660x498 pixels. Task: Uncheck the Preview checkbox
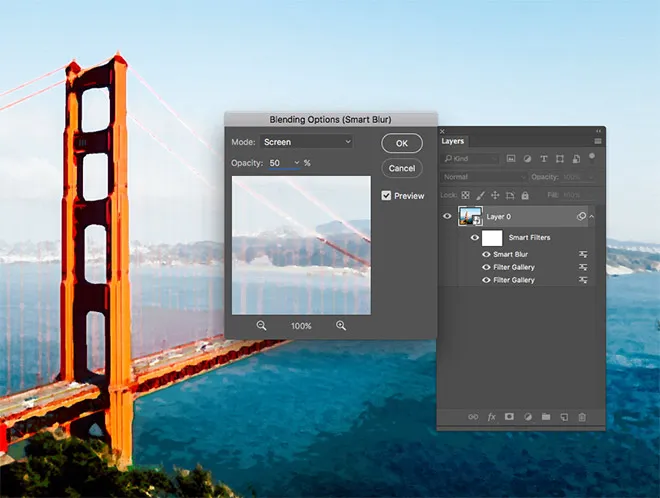point(386,196)
